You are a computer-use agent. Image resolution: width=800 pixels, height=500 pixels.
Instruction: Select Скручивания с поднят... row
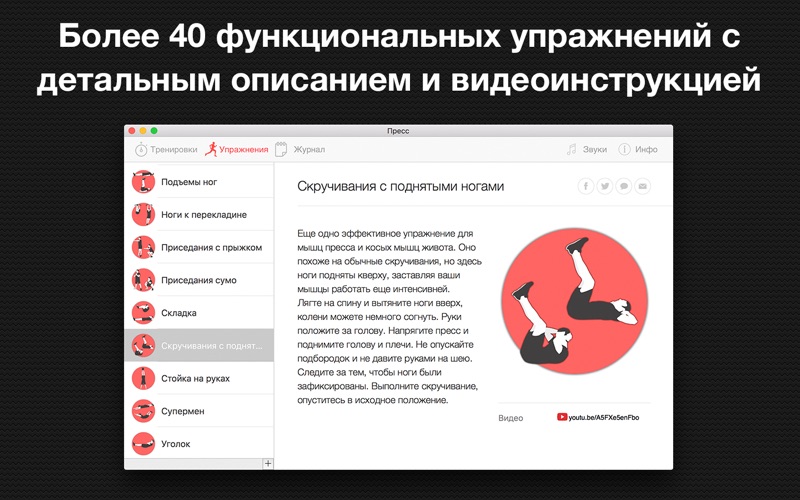(x=199, y=345)
